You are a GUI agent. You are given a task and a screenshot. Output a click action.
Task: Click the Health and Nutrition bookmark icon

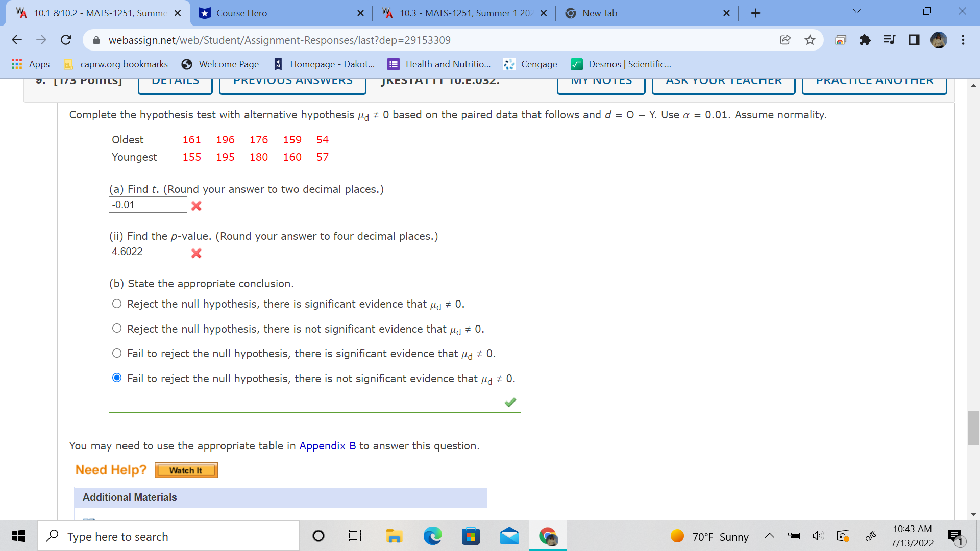pos(393,64)
